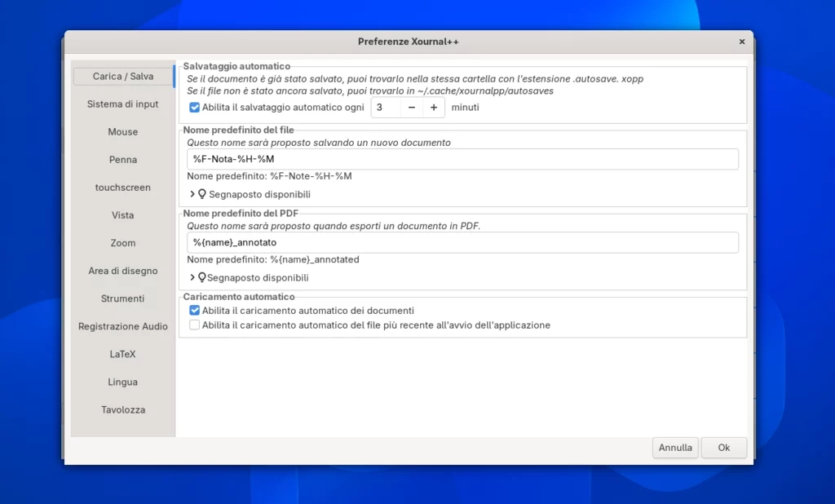
Task: Switch to Tavolozza tab
Action: pos(123,409)
